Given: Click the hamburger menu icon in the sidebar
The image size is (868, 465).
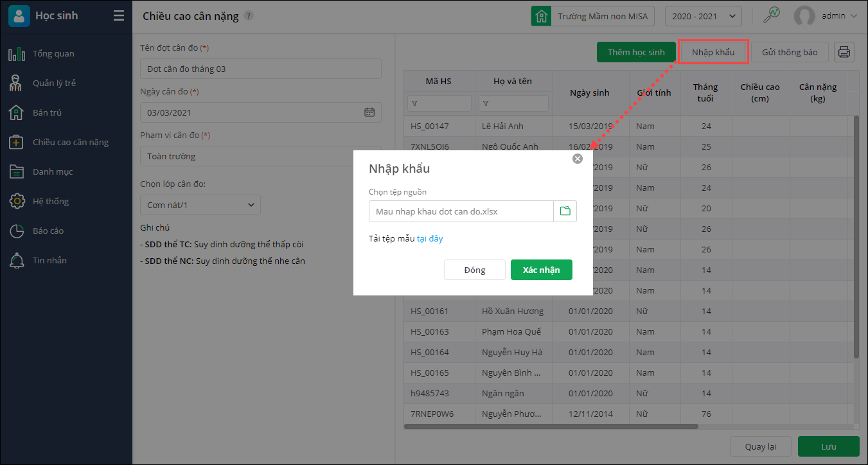Looking at the screenshot, I should [x=119, y=16].
